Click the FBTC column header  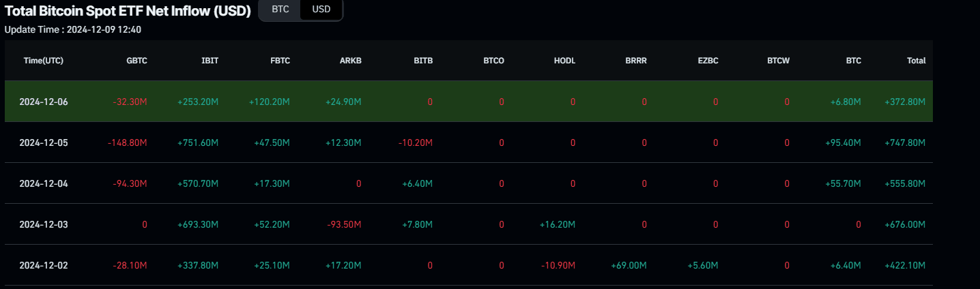coord(280,61)
